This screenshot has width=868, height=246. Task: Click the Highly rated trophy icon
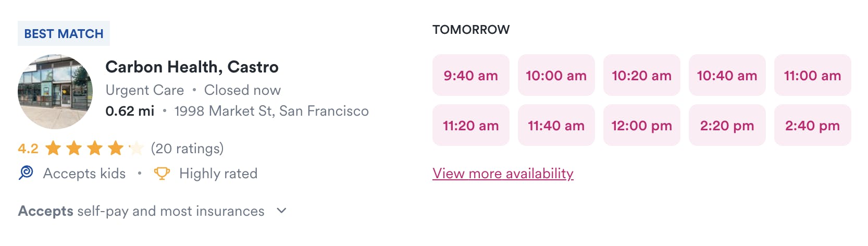[x=162, y=173]
